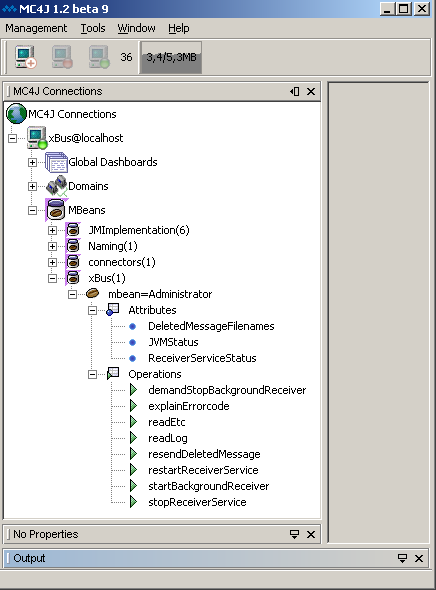Run the restartReceiverService operation entry
The width and height of the screenshot is (436, 590).
coord(203,470)
